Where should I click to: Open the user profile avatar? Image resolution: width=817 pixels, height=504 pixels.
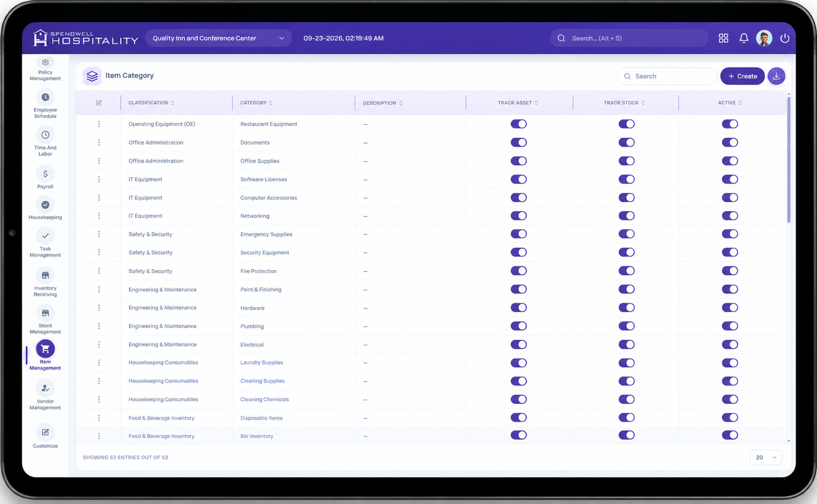click(764, 38)
